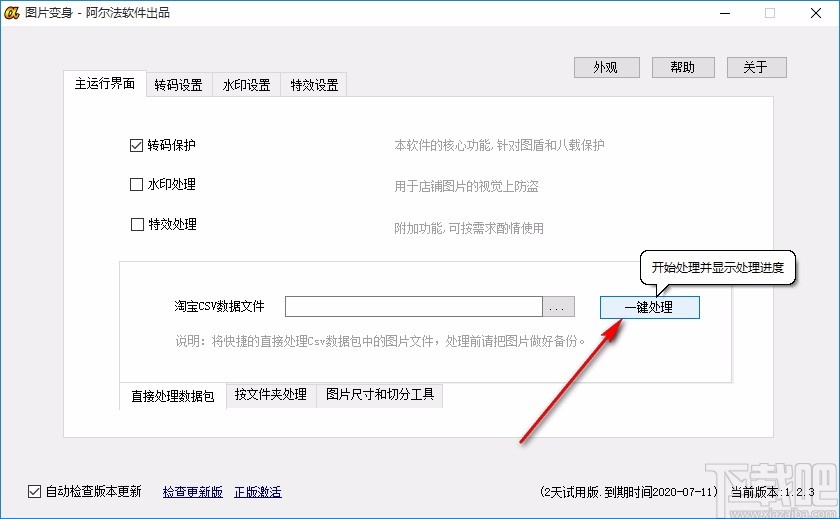The width and height of the screenshot is (840, 519).
Task: Click the 外观 button
Action: 606,67
